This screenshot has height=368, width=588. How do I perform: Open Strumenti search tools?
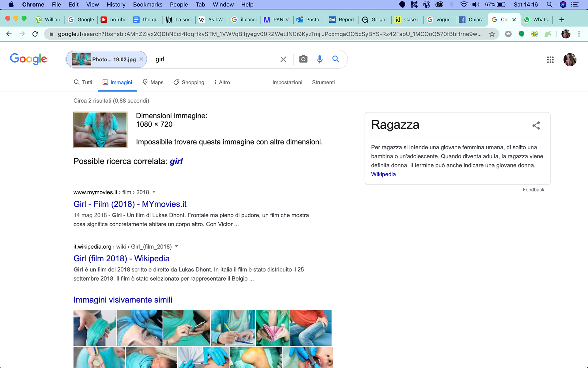tap(323, 82)
